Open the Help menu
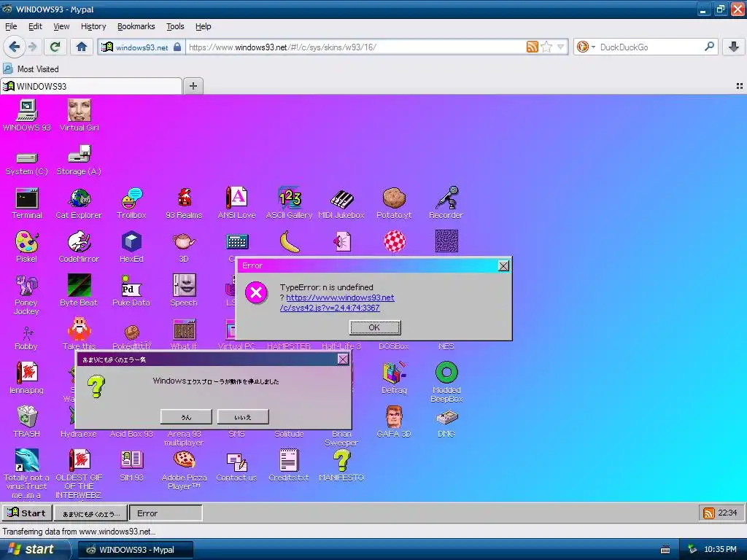747x560 pixels. click(203, 26)
